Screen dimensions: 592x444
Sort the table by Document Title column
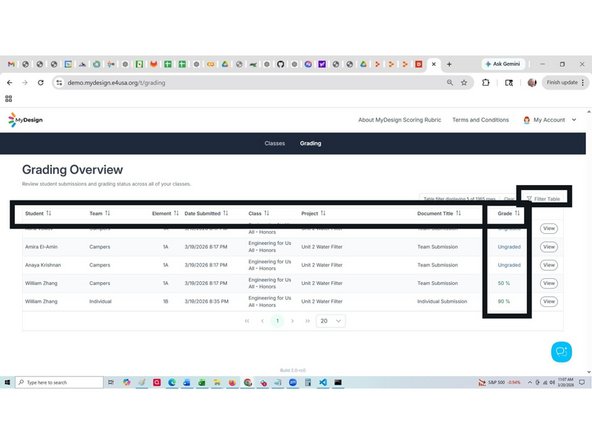(x=458, y=213)
